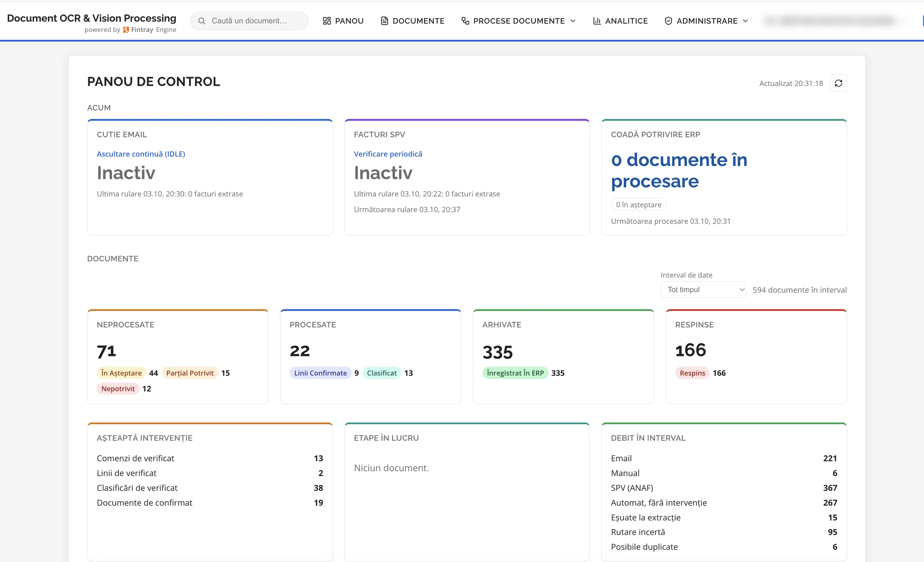
Task: Click the Niciun document. message
Action: (391, 468)
